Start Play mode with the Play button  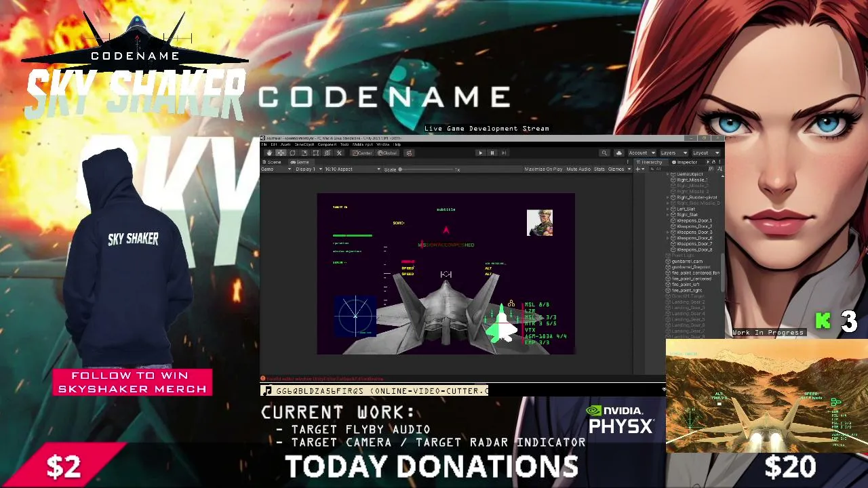[x=481, y=152]
